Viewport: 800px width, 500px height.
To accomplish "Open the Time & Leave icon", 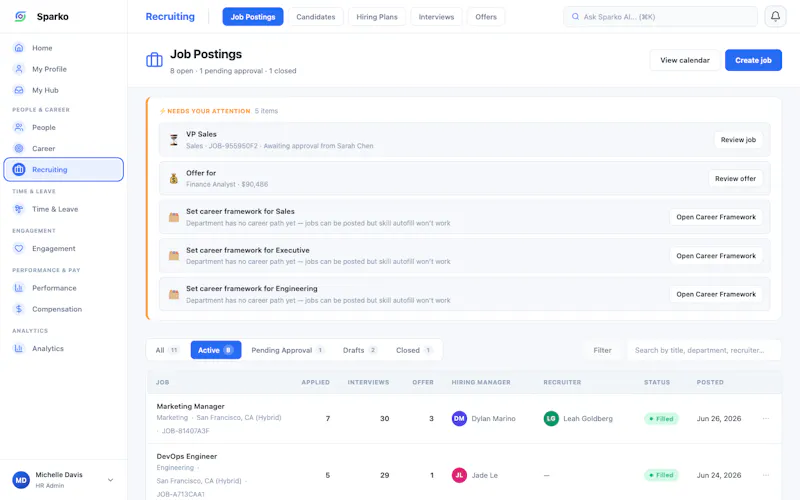I will tap(19, 209).
